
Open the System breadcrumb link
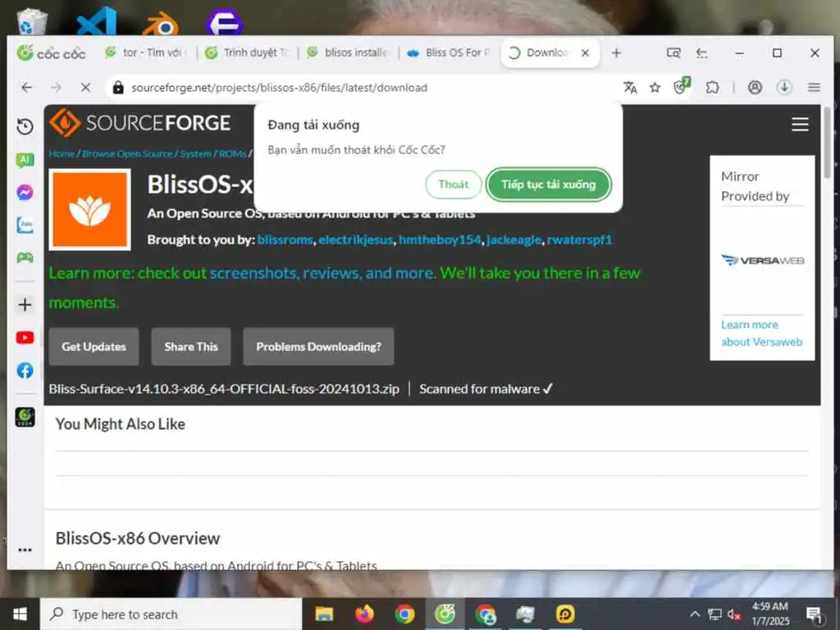point(195,153)
